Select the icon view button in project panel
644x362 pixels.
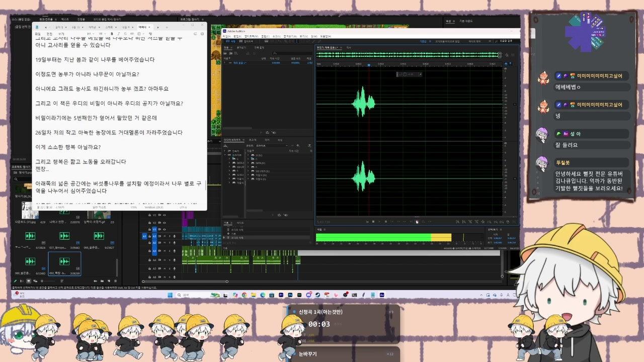[29, 281]
